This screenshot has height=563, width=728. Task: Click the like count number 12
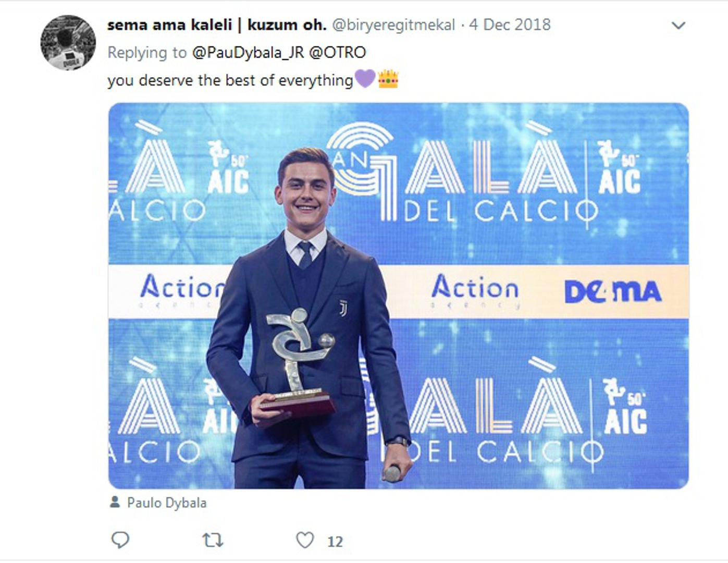[335, 542]
